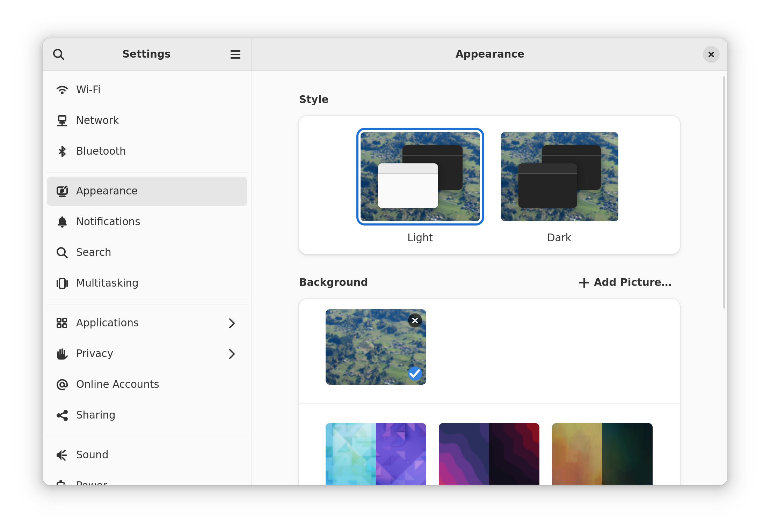770x532 pixels.
Task: Select the Multitasking windows icon
Action: tap(62, 283)
